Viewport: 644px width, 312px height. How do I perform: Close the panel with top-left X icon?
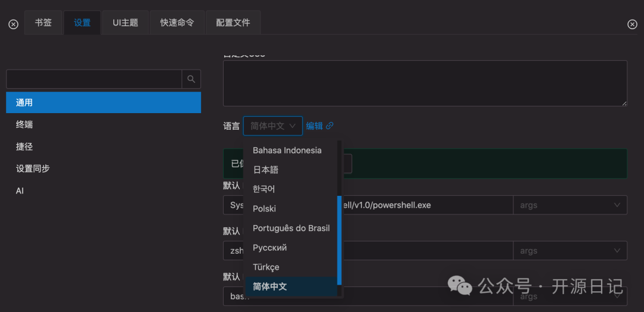[13, 24]
